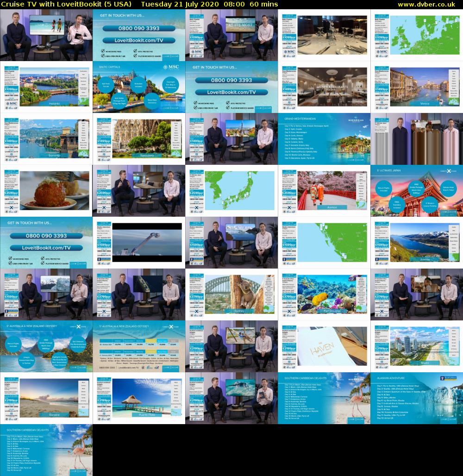Screen dimensions: 463x476
Task: Open the green map of Northern Europe thumbnail
Action: [x=417, y=35]
